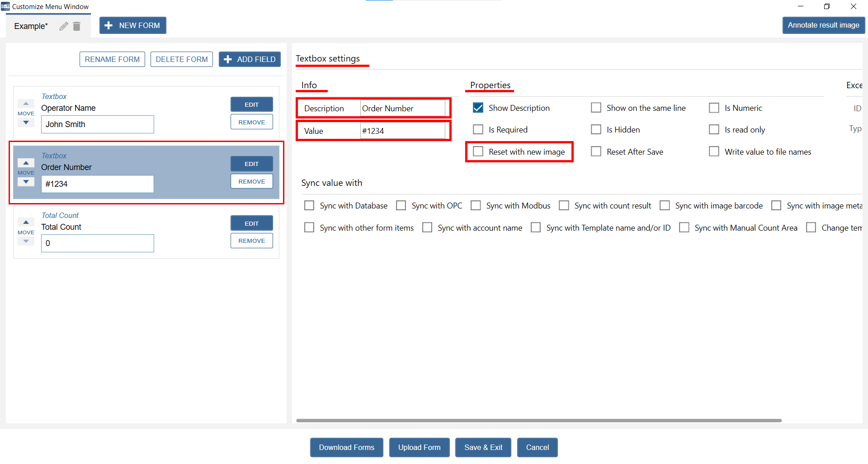The height and width of the screenshot is (464, 868).
Task: Click the Description input containing Order Number
Action: tap(402, 109)
